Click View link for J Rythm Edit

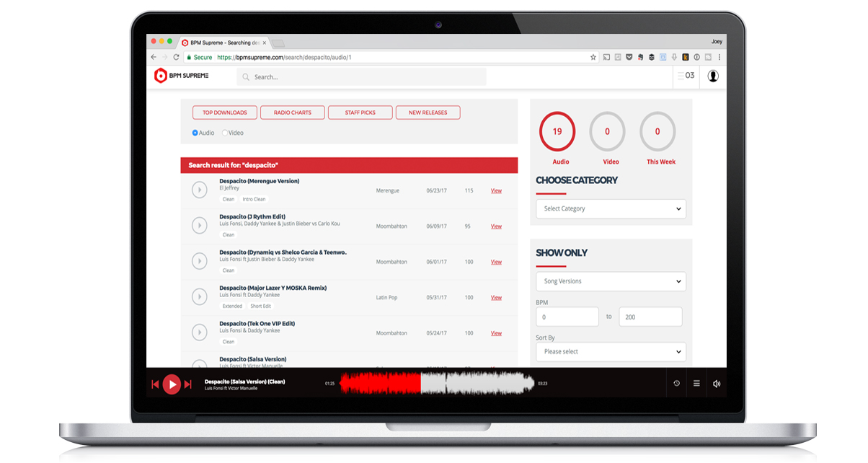tap(496, 226)
